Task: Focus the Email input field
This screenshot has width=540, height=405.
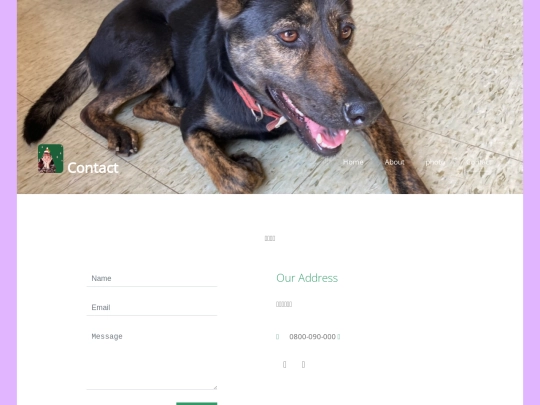Action: (x=152, y=307)
